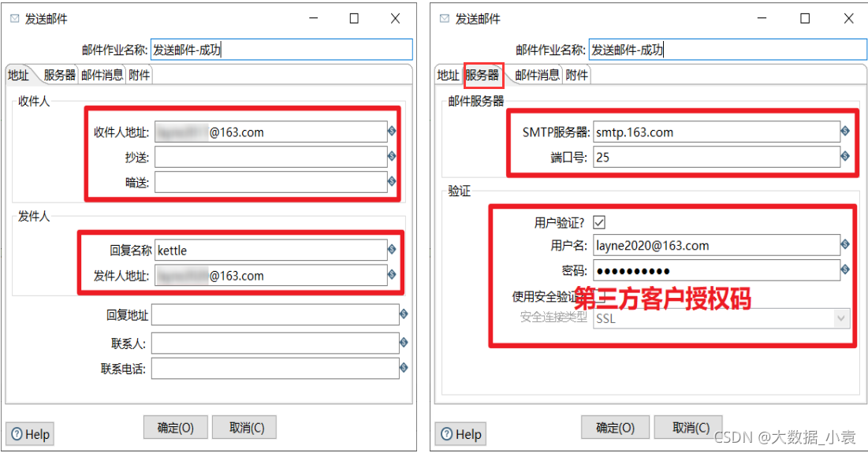Click 取消(C) button in left window
The image size is (868, 453).
[x=244, y=428]
